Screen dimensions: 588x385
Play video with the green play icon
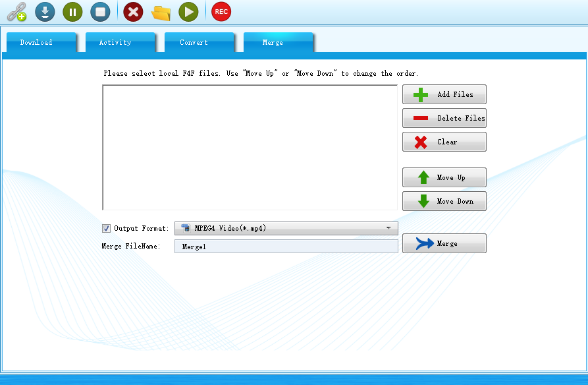point(188,12)
